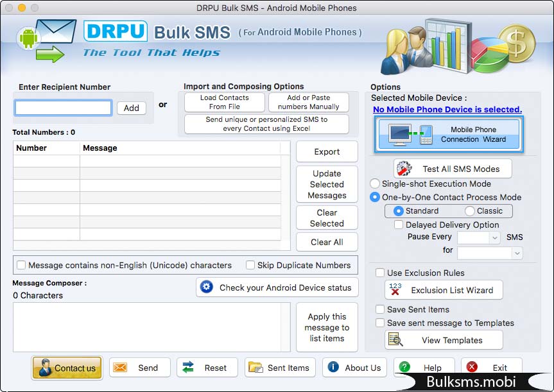Enable Delayed Delivery Option checkbox
The image size is (554, 392).
click(x=399, y=225)
